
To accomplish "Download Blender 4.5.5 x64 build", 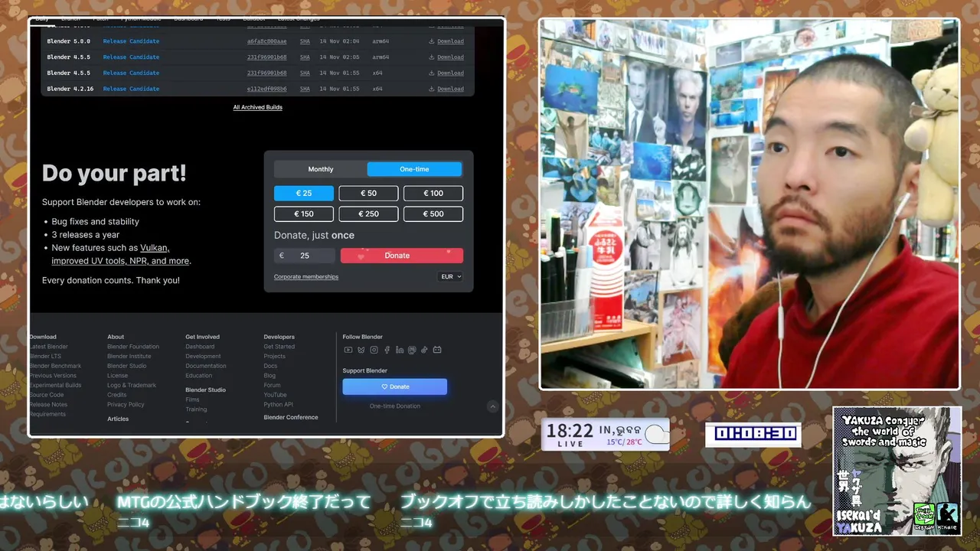I will point(446,73).
